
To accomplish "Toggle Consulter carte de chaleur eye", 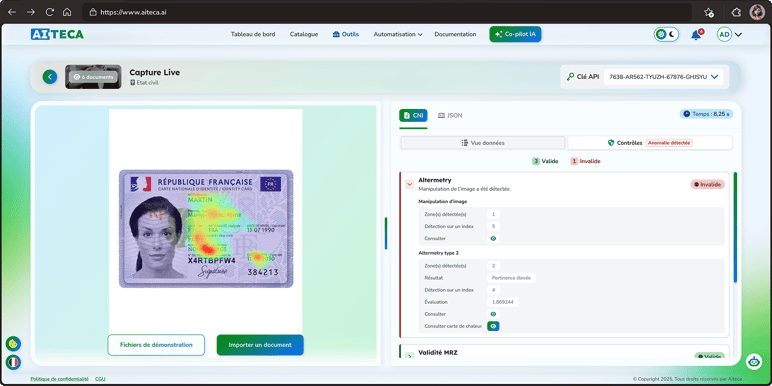I will pyautogui.click(x=493, y=326).
